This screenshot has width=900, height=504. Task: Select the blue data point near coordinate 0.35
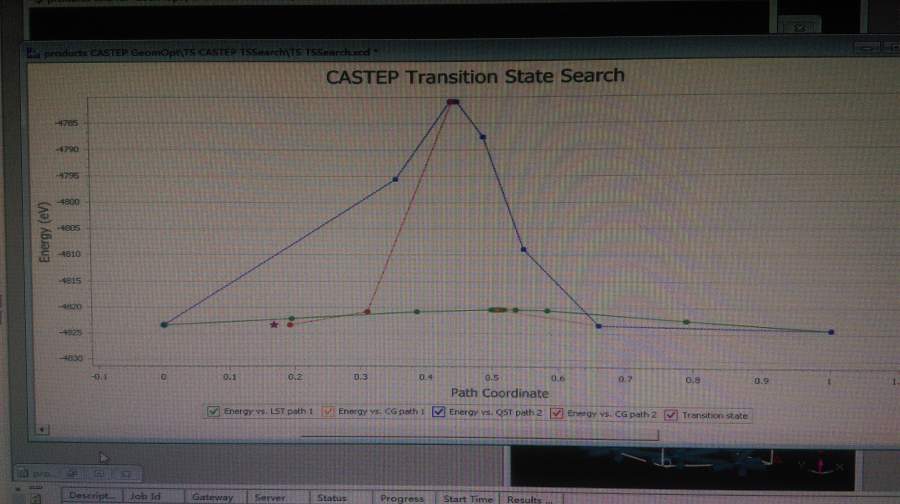tap(395, 180)
